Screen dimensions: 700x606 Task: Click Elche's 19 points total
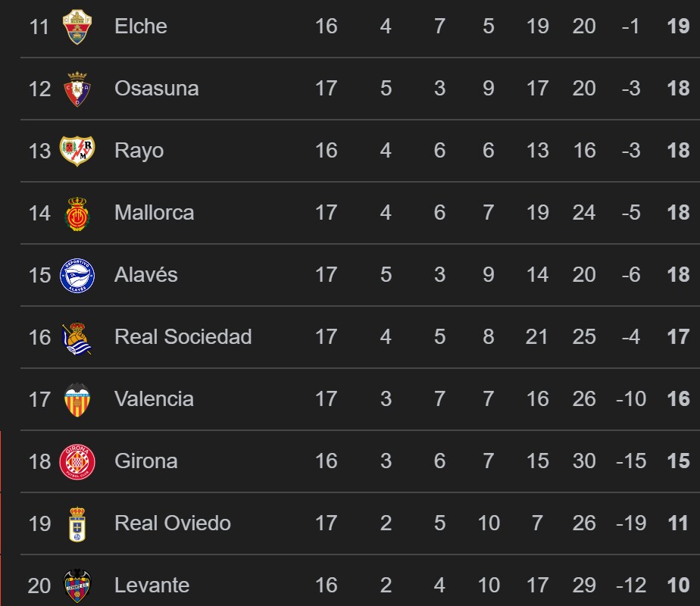tap(678, 27)
